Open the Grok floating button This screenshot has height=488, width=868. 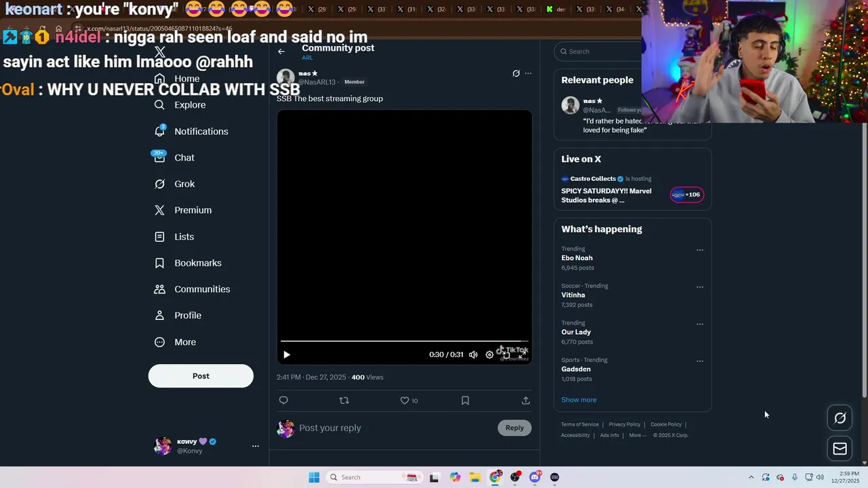(x=840, y=418)
